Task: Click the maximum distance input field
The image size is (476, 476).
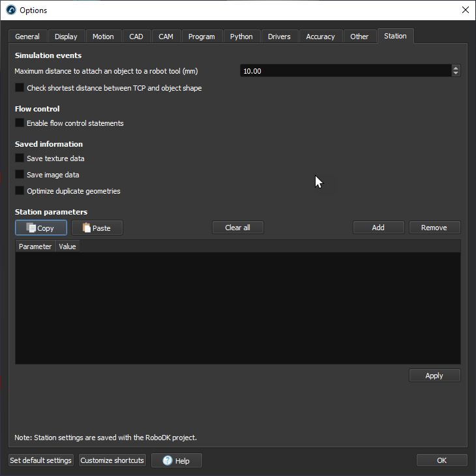Action: tap(344, 71)
